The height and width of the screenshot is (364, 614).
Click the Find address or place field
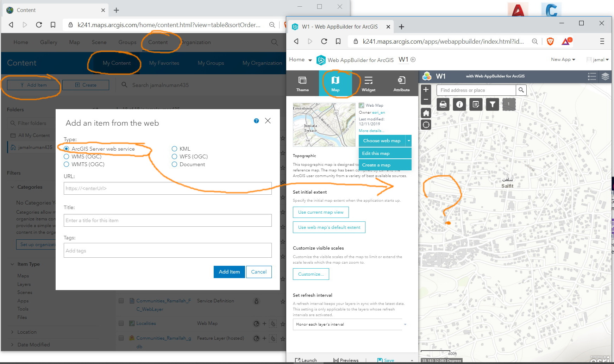pyautogui.click(x=476, y=90)
